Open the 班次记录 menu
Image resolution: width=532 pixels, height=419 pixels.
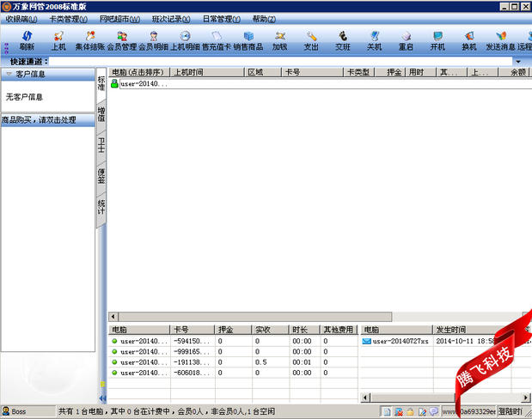171,19
